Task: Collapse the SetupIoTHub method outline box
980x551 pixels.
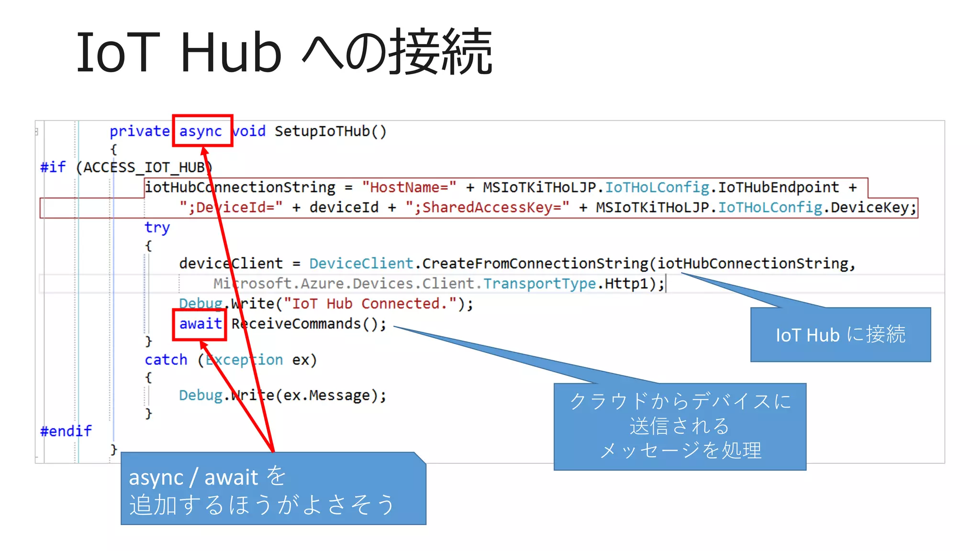Action: [36, 132]
